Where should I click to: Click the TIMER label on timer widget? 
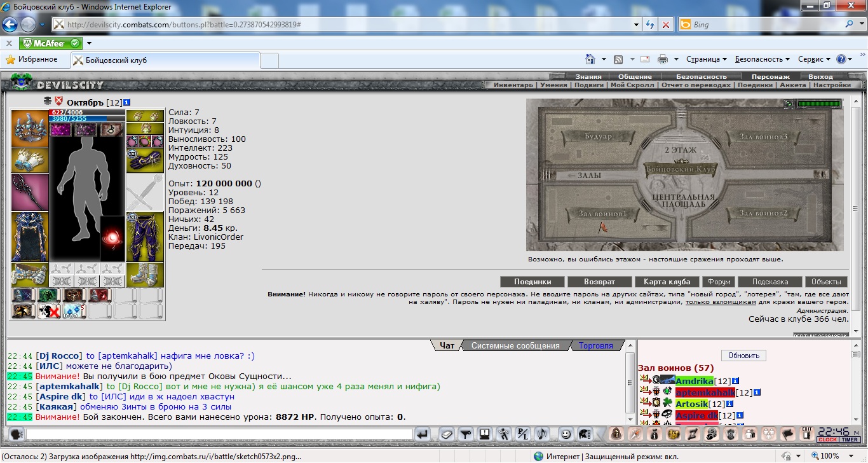click(850, 439)
